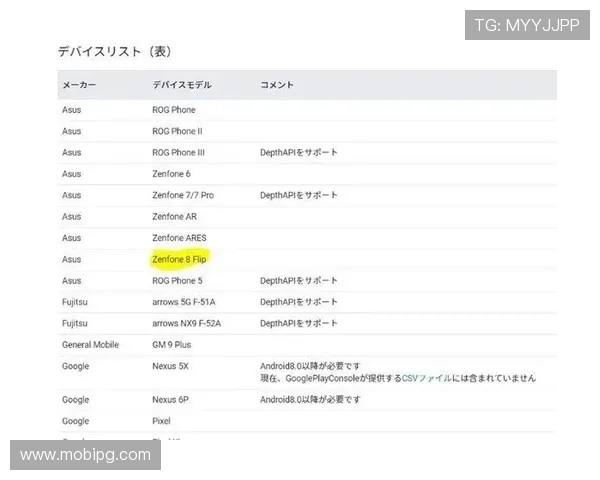
Task: Click the www.mobipg.com watermark link
Action: [x=86, y=455]
